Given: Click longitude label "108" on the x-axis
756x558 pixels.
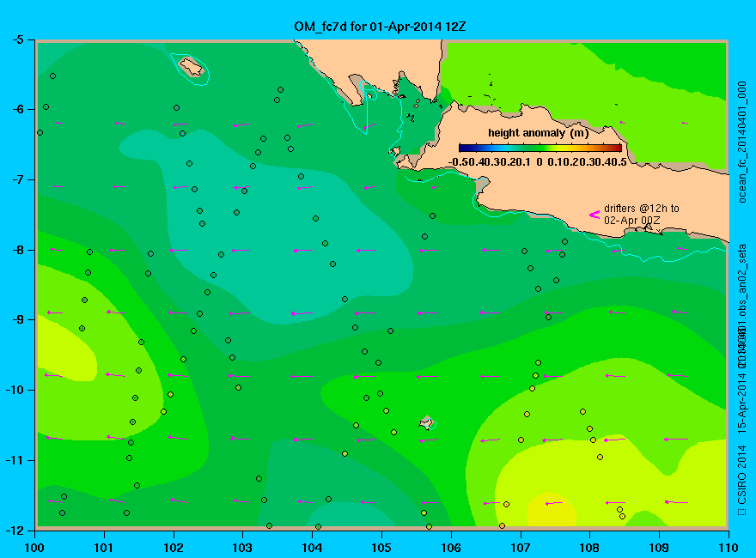Looking at the screenshot, I should 589,548.
